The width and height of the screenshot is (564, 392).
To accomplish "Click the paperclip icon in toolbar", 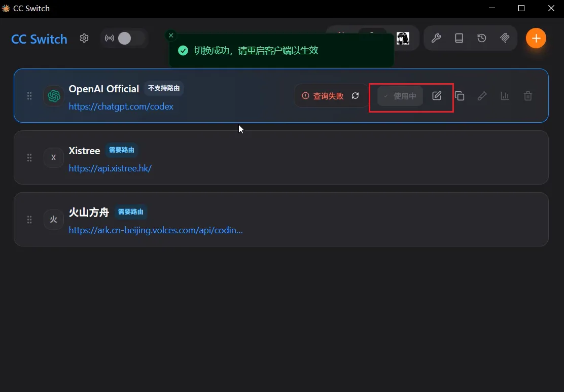I will tap(505, 38).
